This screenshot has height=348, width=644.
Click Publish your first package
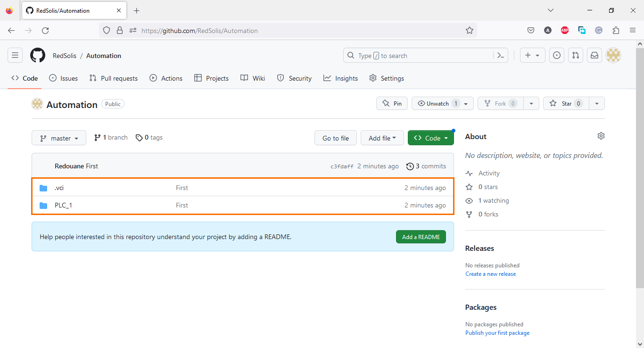point(497,333)
